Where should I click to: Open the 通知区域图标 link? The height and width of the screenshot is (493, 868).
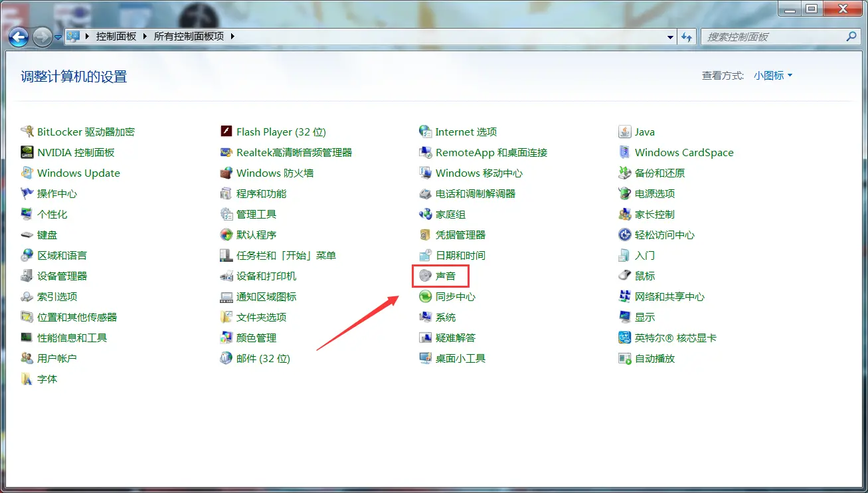click(266, 296)
